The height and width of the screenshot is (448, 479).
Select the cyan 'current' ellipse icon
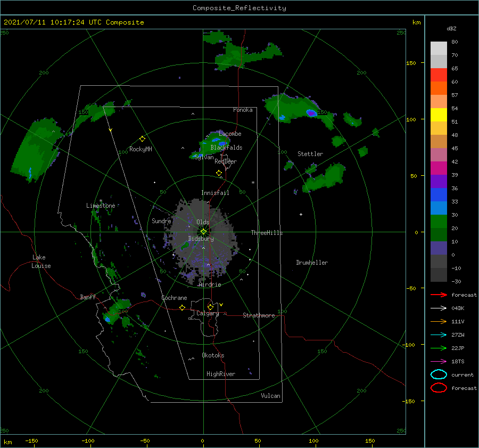[x=439, y=374]
